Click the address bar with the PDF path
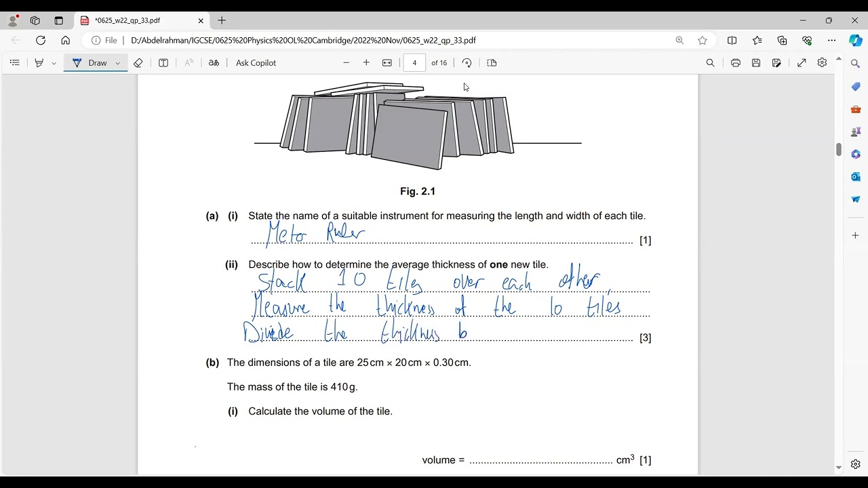The width and height of the screenshot is (868, 488). 400,40
